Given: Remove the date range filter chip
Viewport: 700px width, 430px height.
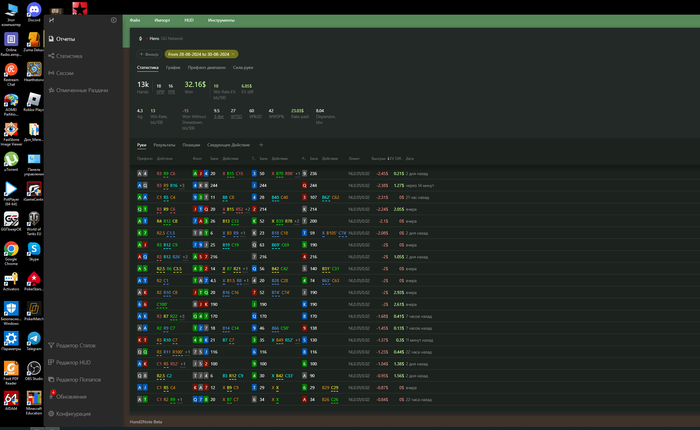Looking at the screenshot, I should click(x=233, y=54).
